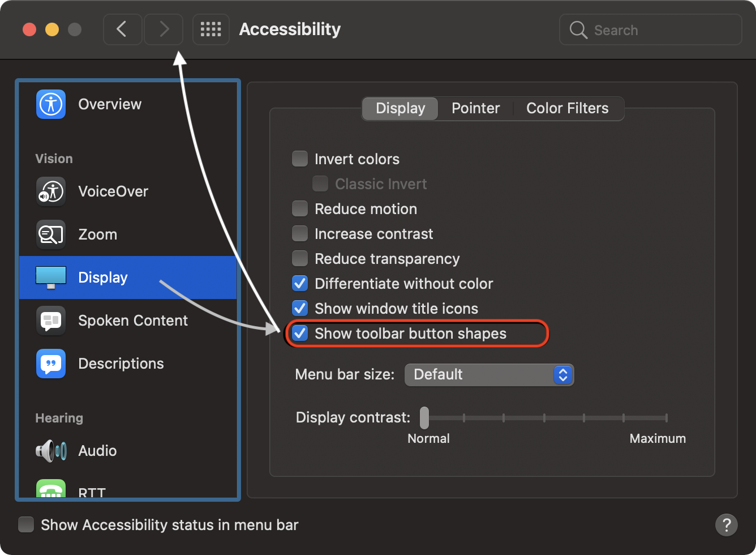Toggle the Increase contrast checkbox
The width and height of the screenshot is (756, 555).
pyautogui.click(x=300, y=234)
